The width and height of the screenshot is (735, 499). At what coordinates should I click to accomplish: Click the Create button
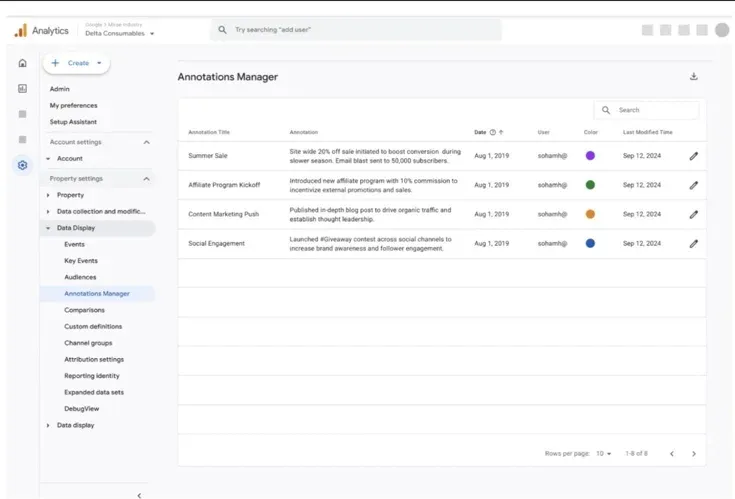77,63
